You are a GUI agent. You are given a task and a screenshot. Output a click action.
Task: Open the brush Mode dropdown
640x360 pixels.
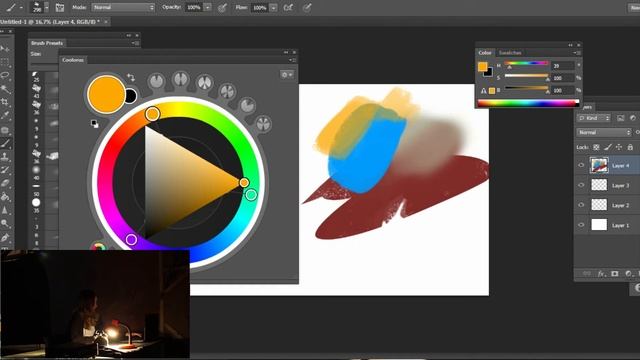click(x=123, y=7)
